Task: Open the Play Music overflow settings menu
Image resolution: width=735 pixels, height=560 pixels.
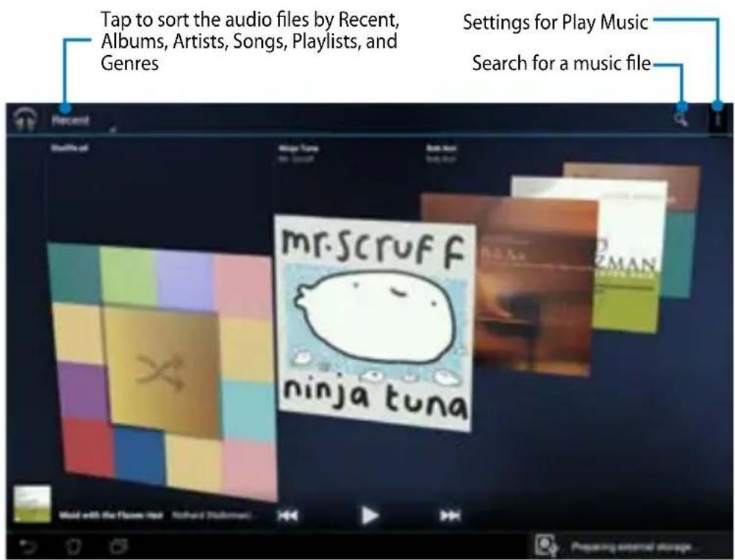Action: (x=717, y=120)
